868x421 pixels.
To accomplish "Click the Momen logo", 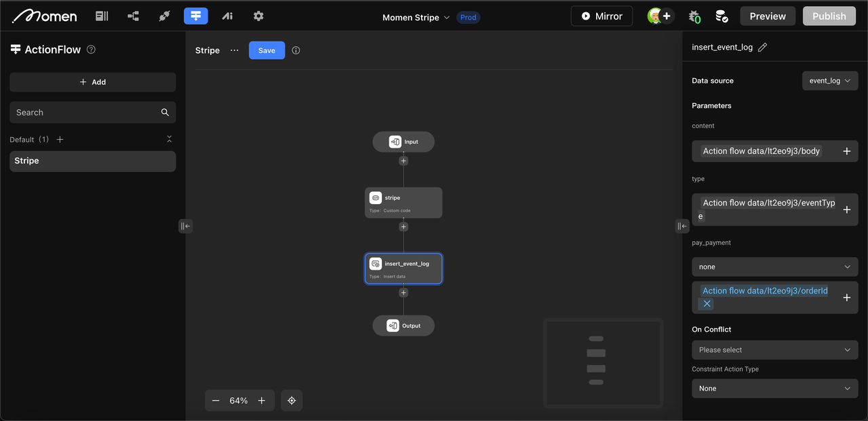I will 44,16.
